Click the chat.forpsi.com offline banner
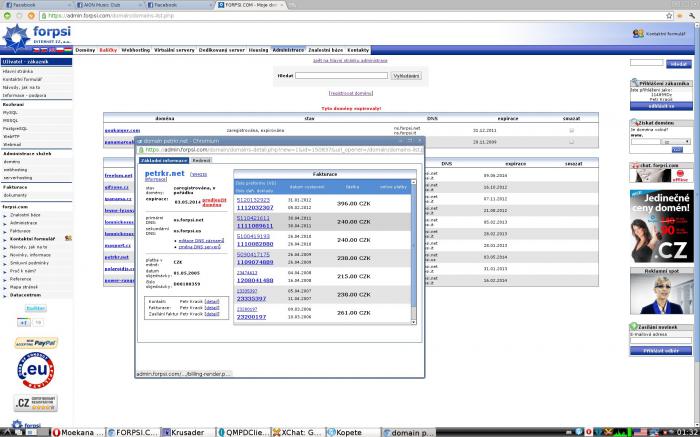 click(662, 172)
